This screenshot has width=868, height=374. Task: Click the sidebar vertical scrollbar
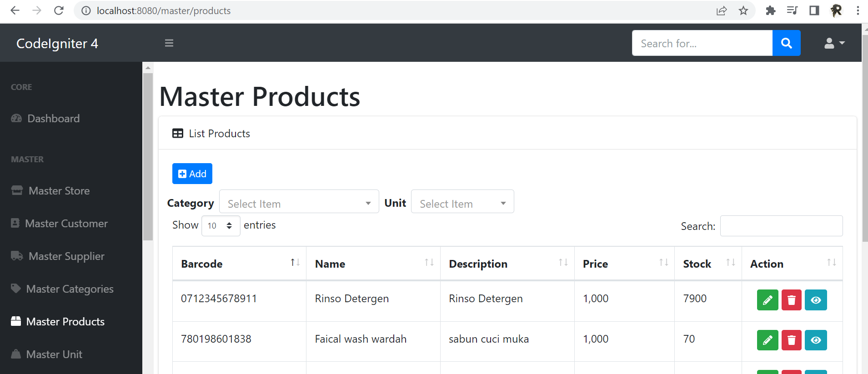(x=148, y=157)
